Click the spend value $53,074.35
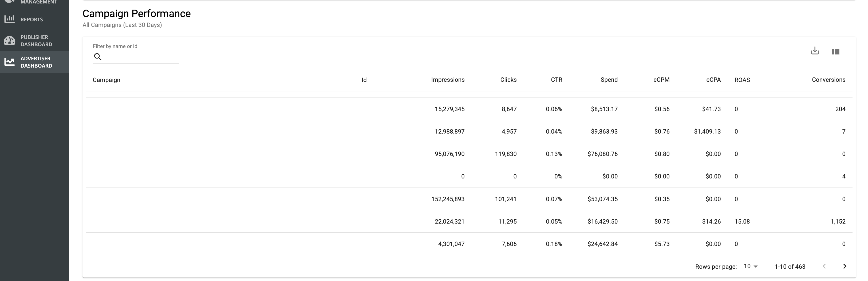The width and height of the screenshot is (868, 281). (602, 199)
